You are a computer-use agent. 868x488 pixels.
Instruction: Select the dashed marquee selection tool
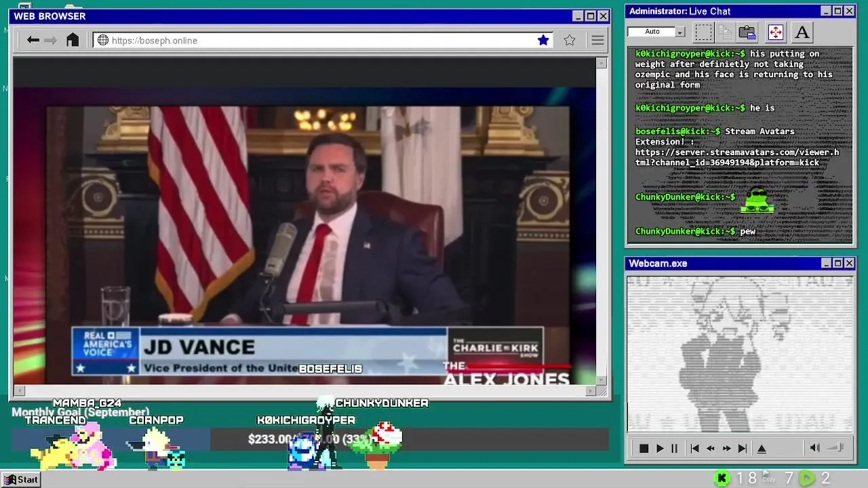click(704, 32)
